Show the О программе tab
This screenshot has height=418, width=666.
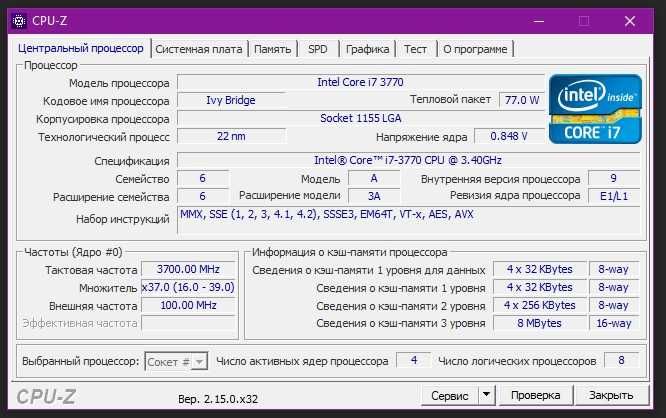pyautogui.click(x=475, y=49)
